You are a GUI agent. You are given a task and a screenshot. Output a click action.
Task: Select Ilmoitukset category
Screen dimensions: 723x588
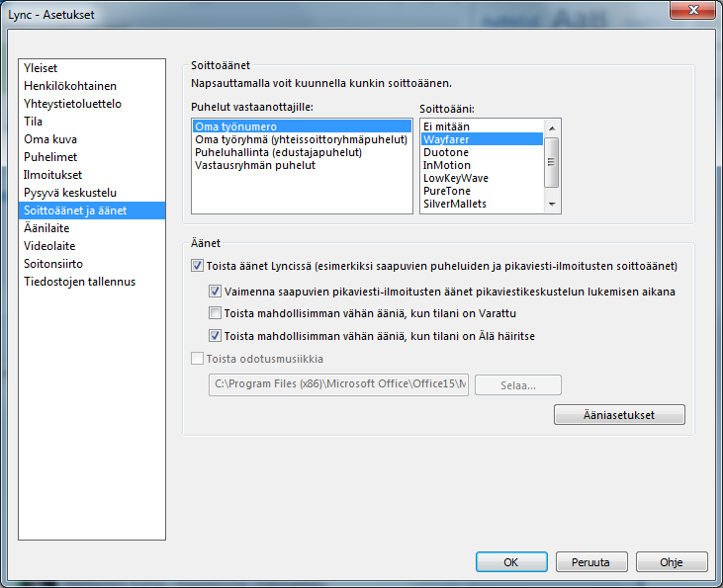(x=92, y=175)
